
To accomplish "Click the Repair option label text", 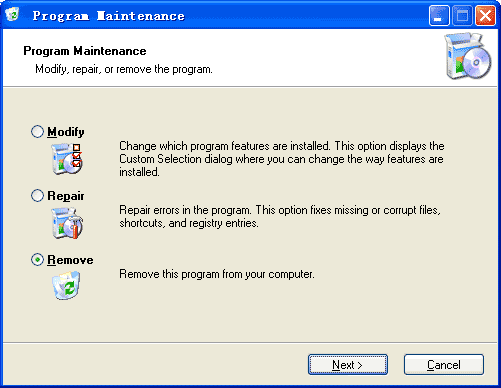I will [x=66, y=196].
